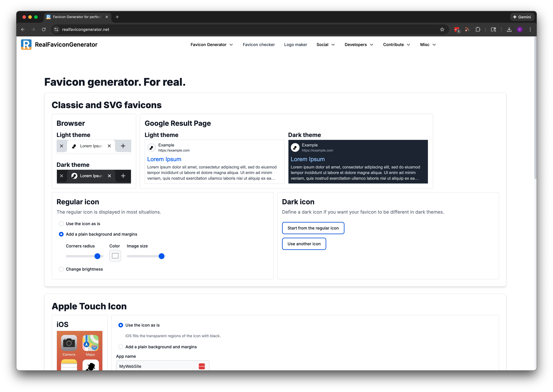Click the X on the dark theme tab preview
553x392 pixels.
(109, 176)
